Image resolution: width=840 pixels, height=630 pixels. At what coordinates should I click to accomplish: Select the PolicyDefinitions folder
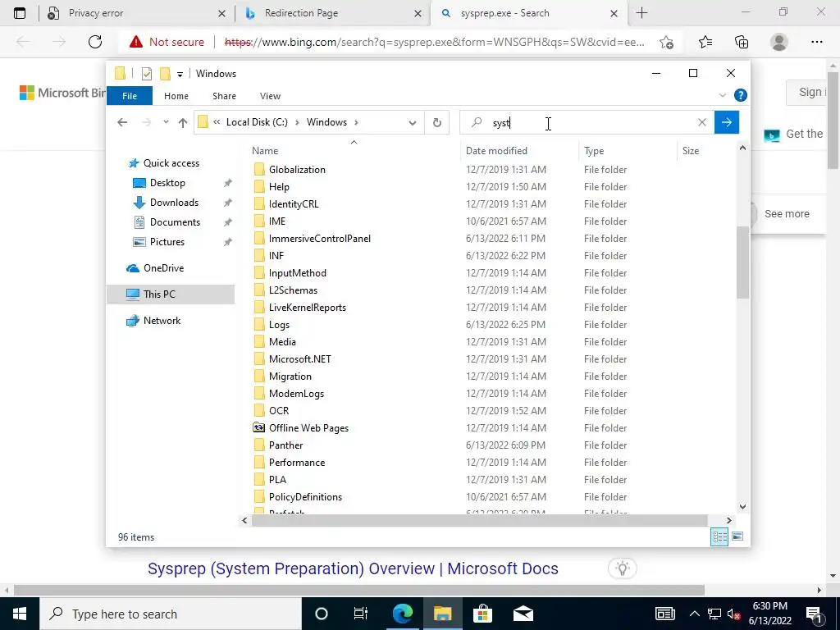(x=305, y=496)
